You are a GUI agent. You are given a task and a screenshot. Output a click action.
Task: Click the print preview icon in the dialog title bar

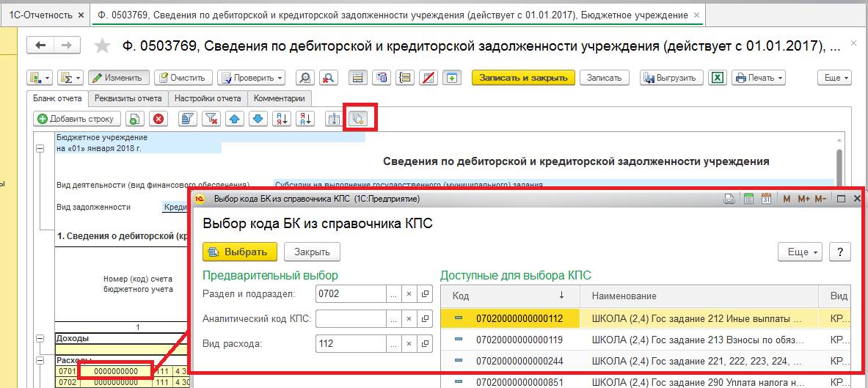tap(729, 199)
